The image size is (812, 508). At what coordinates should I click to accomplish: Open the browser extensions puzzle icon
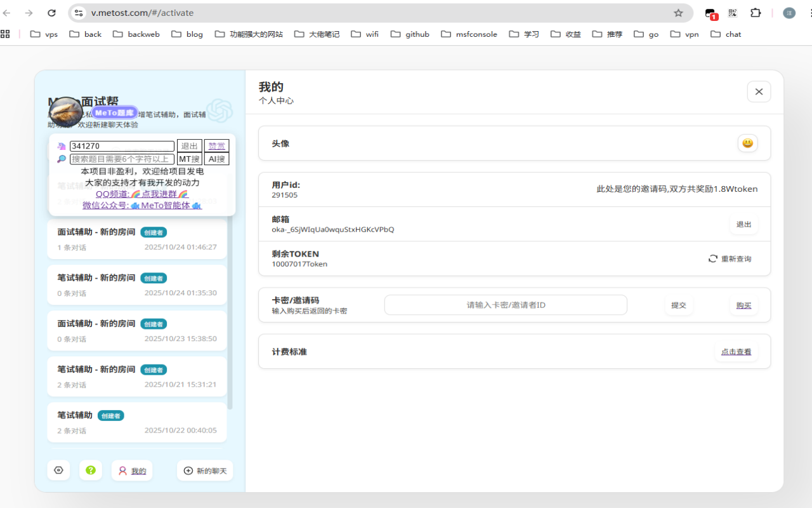click(x=756, y=13)
